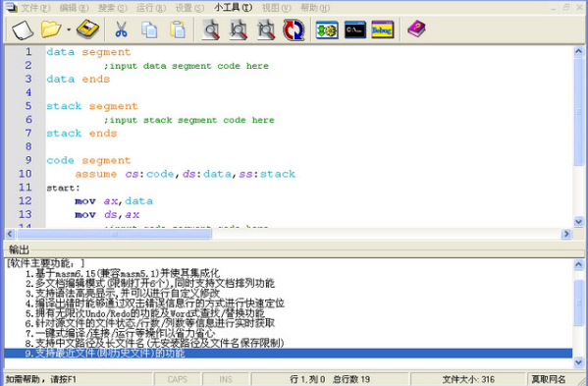Open the 帮助(H) menu
The height and width of the screenshot is (386, 588).
coord(315,8)
